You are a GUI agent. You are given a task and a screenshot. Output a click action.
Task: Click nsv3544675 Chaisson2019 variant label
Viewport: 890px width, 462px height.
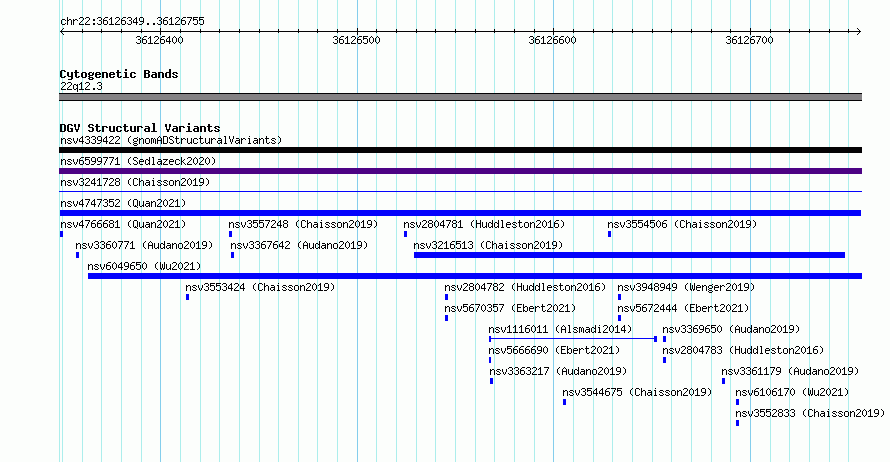pos(637,392)
